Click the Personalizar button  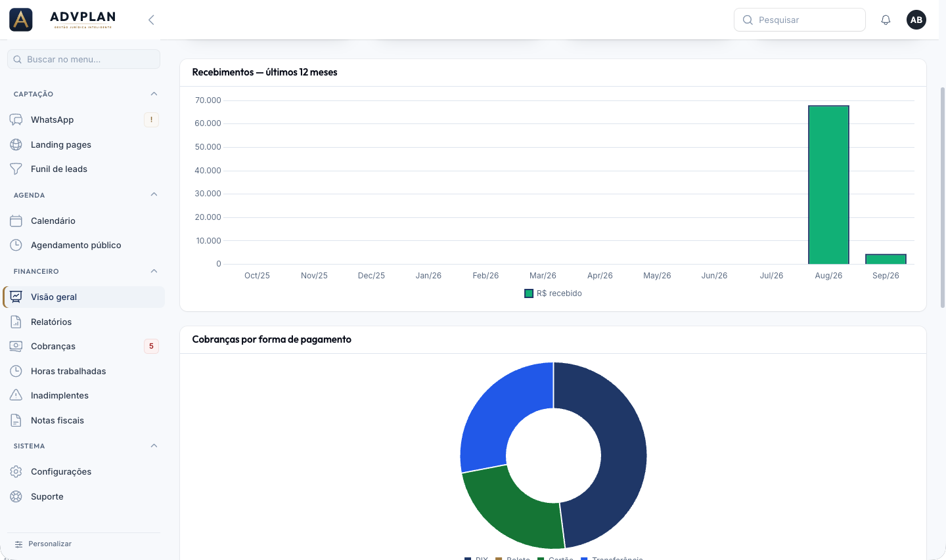click(43, 544)
